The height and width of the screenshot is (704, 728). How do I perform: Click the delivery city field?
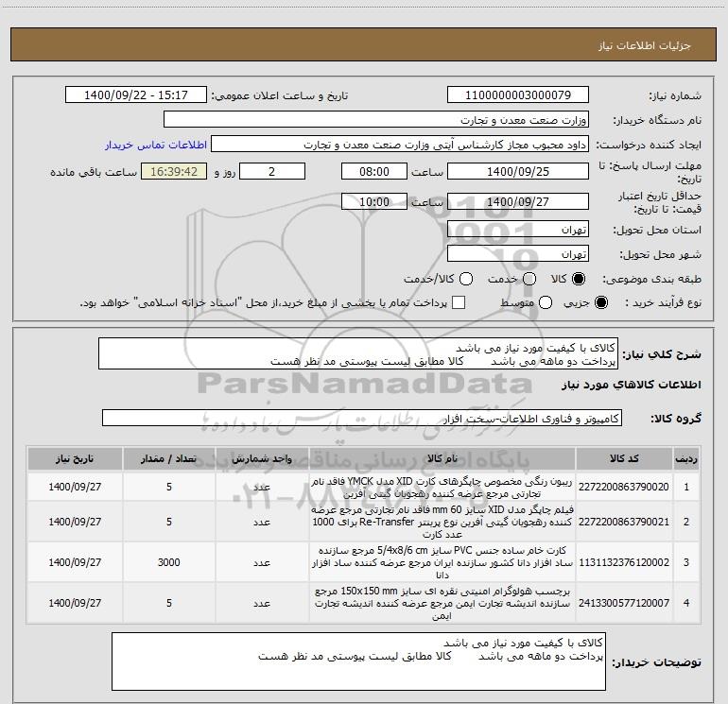coord(518,254)
